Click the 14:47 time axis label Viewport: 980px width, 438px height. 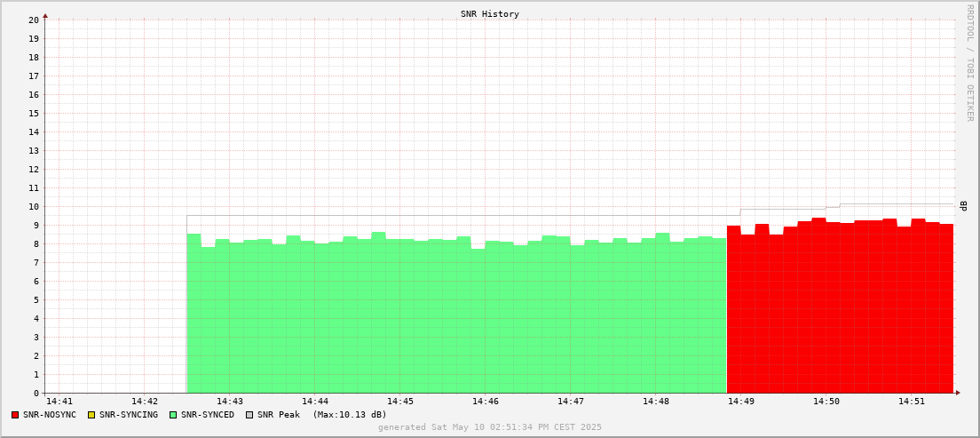(570, 401)
